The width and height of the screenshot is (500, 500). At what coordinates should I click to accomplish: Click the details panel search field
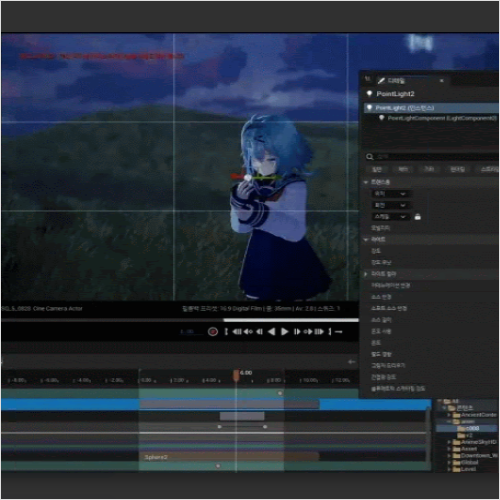point(432,157)
